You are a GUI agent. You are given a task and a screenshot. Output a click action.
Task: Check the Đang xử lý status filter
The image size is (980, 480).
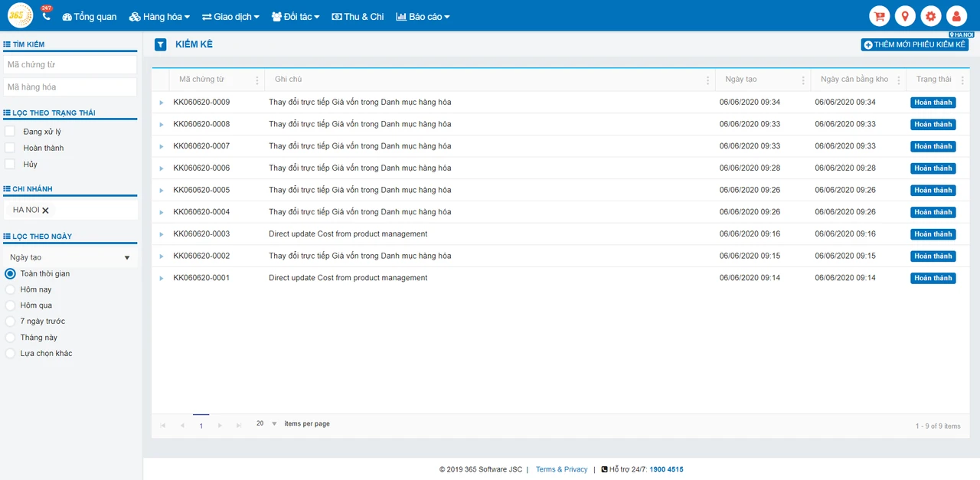tap(10, 132)
